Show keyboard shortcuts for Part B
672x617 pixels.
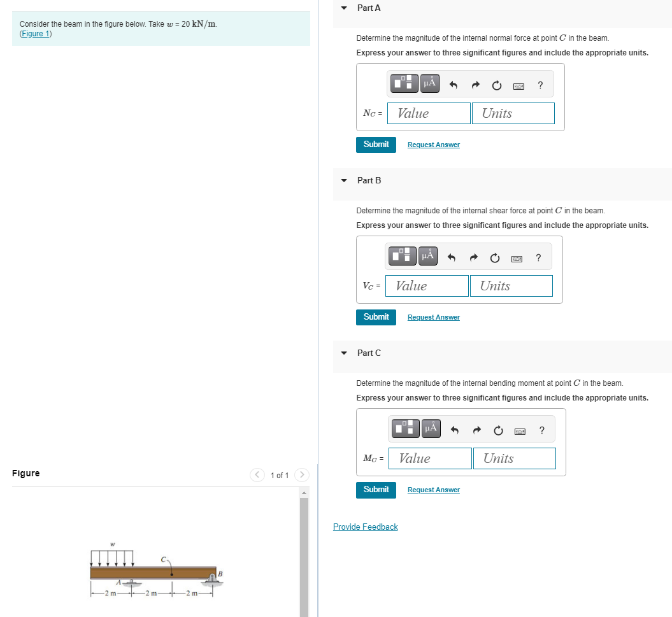coord(517,259)
